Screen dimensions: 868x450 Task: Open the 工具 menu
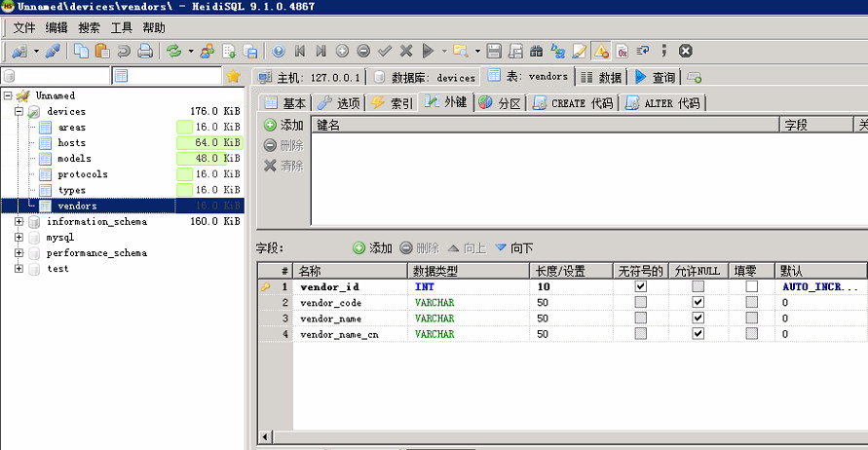coord(121,27)
